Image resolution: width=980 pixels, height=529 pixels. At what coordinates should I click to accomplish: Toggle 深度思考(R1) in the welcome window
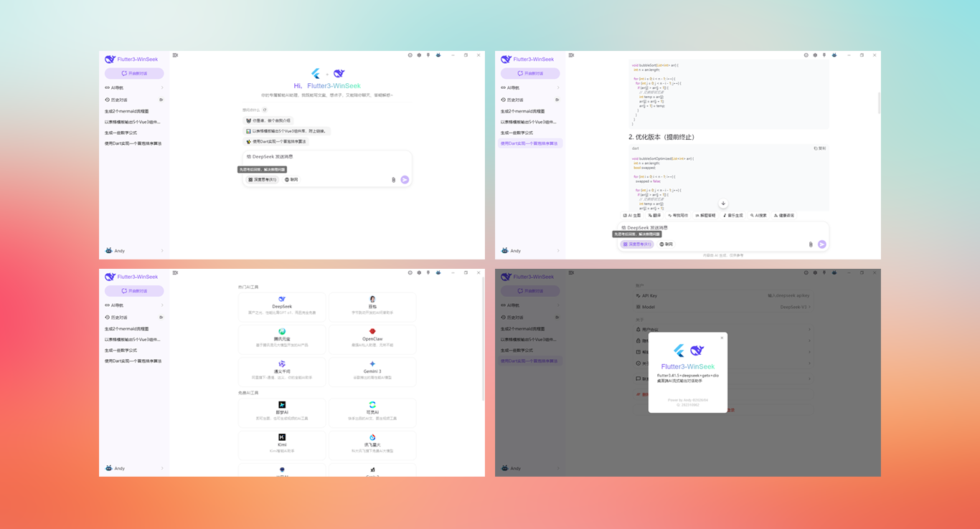262,180
